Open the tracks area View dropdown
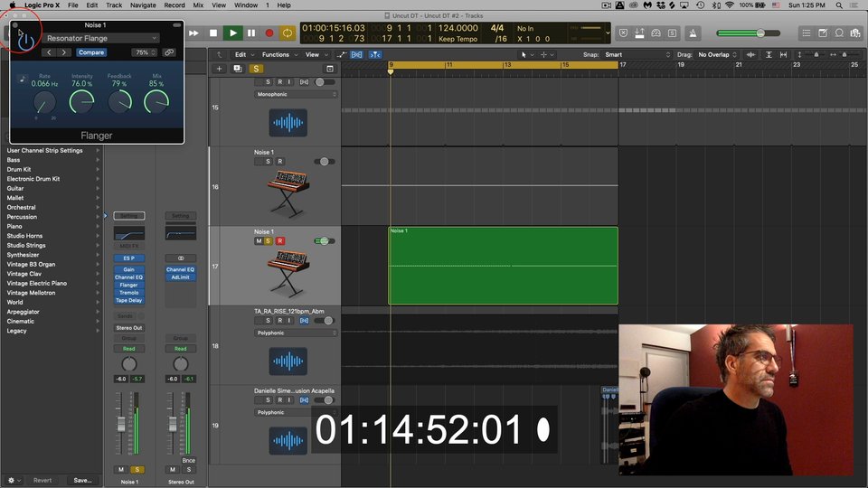This screenshot has height=488, width=868. click(x=316, y=55)
